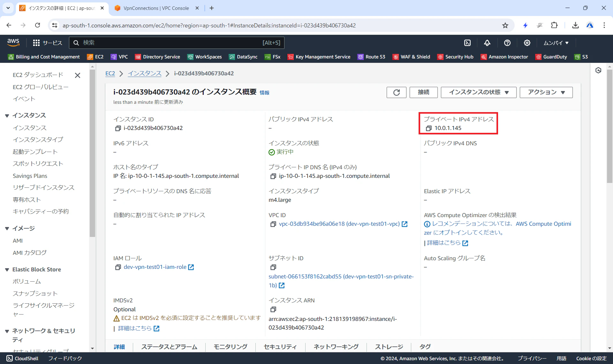Switch to the Details tab
This screenshot has width=613, height=364.
(x=119, y=347)
